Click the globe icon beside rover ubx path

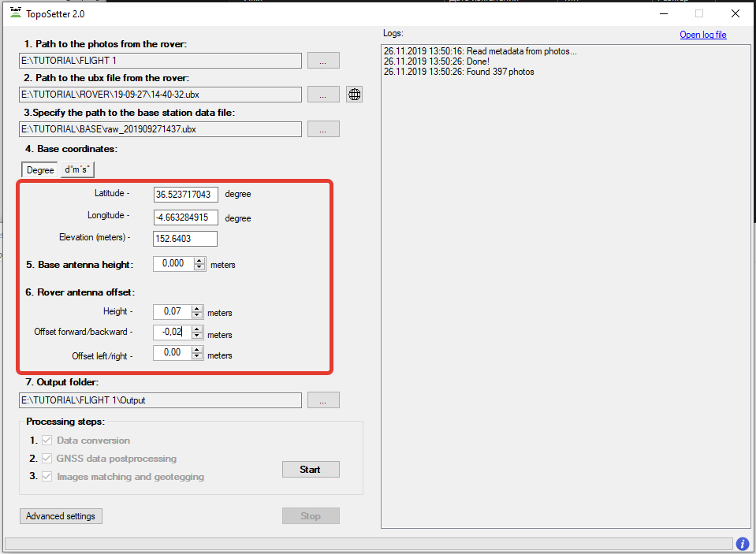[x=355, y=95]
